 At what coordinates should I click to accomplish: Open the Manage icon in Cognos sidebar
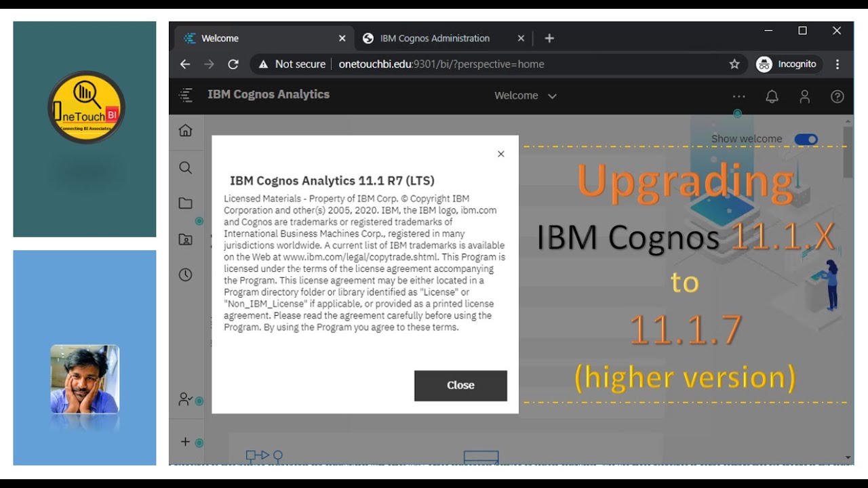(x=185, y=399)
